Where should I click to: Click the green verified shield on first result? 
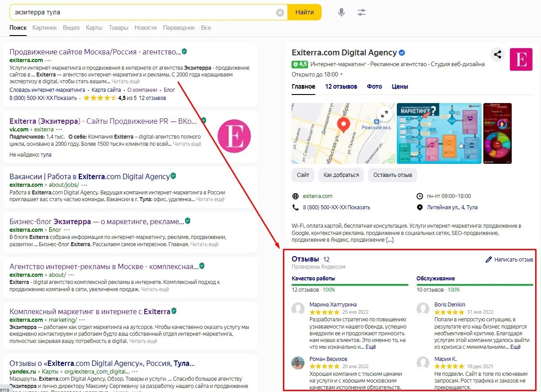184,51
